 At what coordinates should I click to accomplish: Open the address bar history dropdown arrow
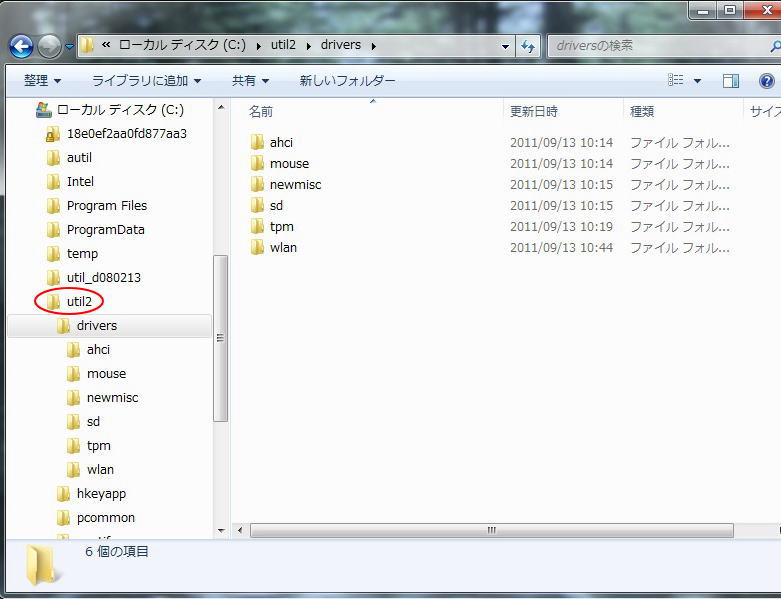pos(506,46)
